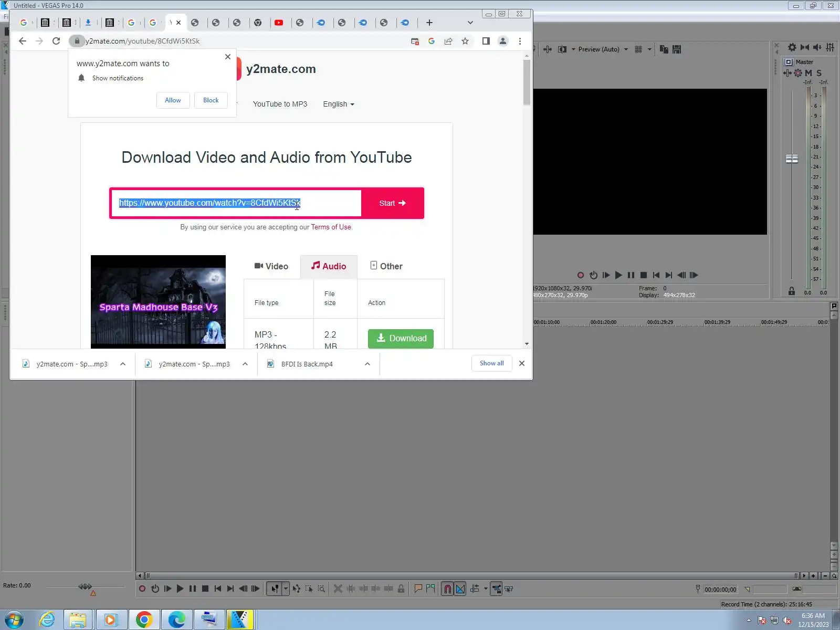This screenshot has height=630, width=840.
Task: Open the edit tool dropdown arrow
Action: point(286,589)
